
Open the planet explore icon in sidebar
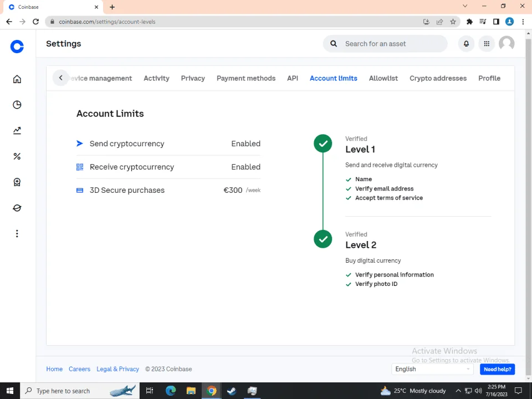(x=17, y=208)
